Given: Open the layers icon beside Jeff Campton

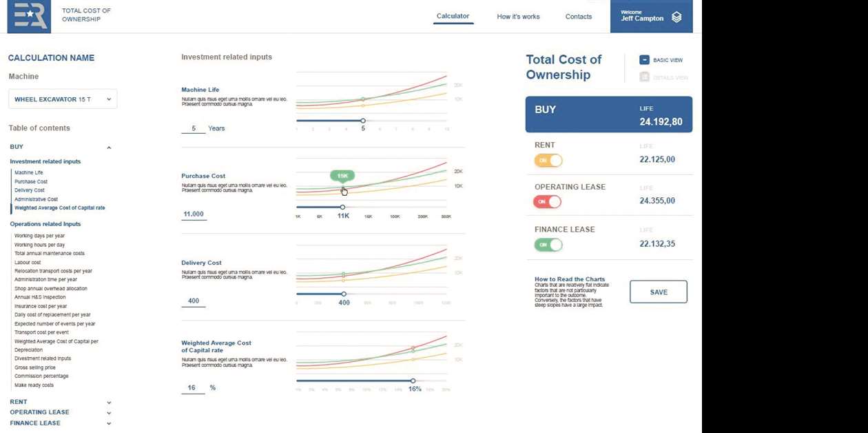Looking at the screenshot, I should click(676, 17).
